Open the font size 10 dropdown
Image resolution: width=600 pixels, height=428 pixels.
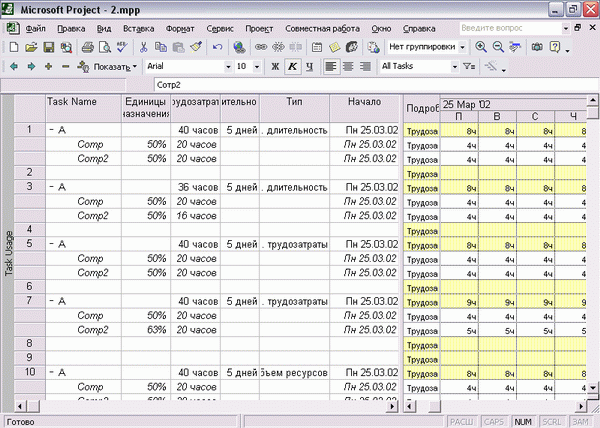point(257,67)
